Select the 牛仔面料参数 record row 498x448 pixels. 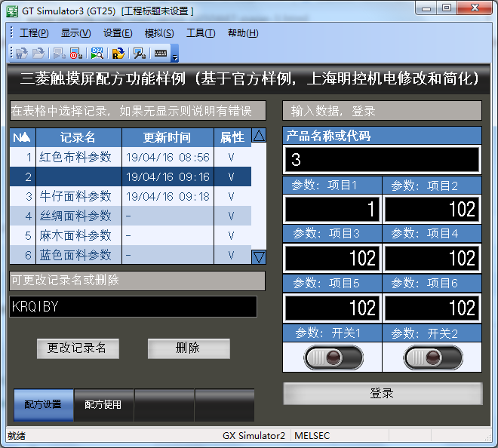click(75, 196)
